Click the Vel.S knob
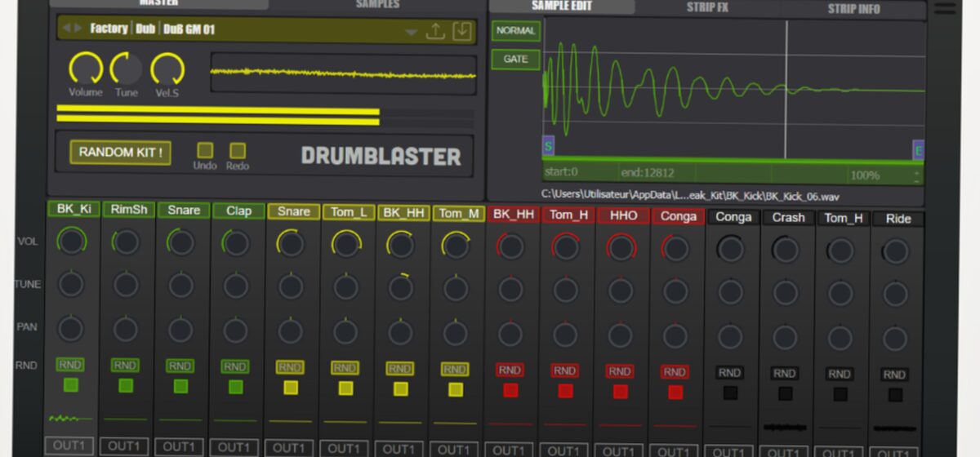980x457 pixels. [x=167, y=69]
